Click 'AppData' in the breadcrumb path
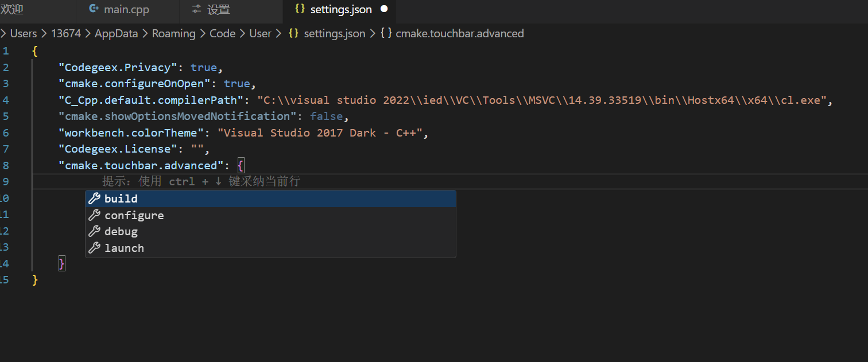Viewport: 868px width, 362px height. 116,33
